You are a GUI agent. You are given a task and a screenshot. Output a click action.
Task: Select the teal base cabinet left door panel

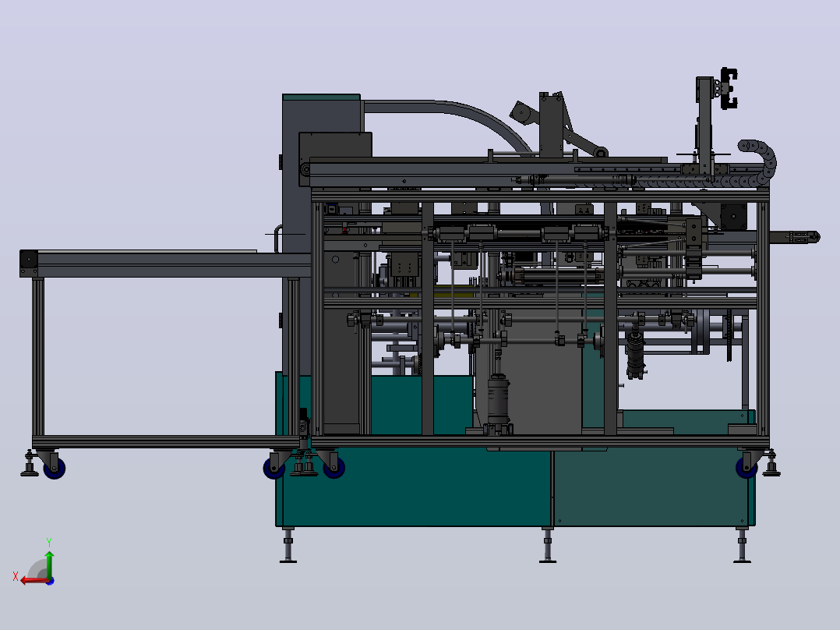coord(415,485)
